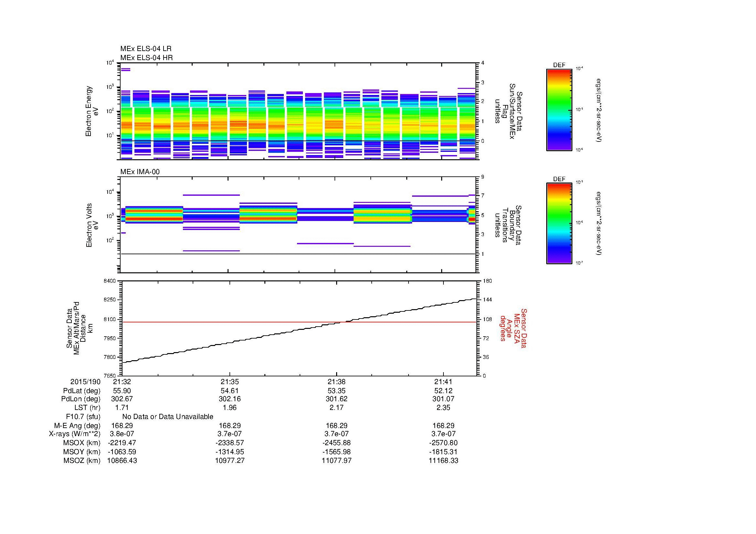Click the 'MSOZ (km)' row label

tap(82, 461)
